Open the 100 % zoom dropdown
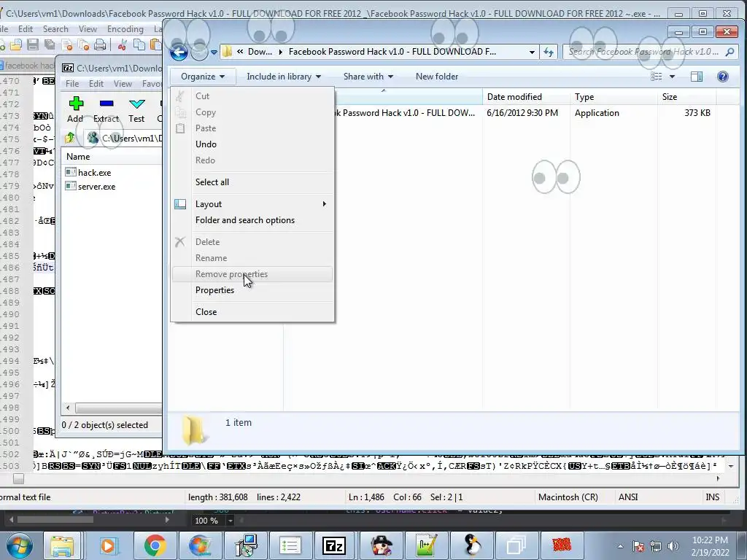Screen dimensions: 747x560 [230, 521]
